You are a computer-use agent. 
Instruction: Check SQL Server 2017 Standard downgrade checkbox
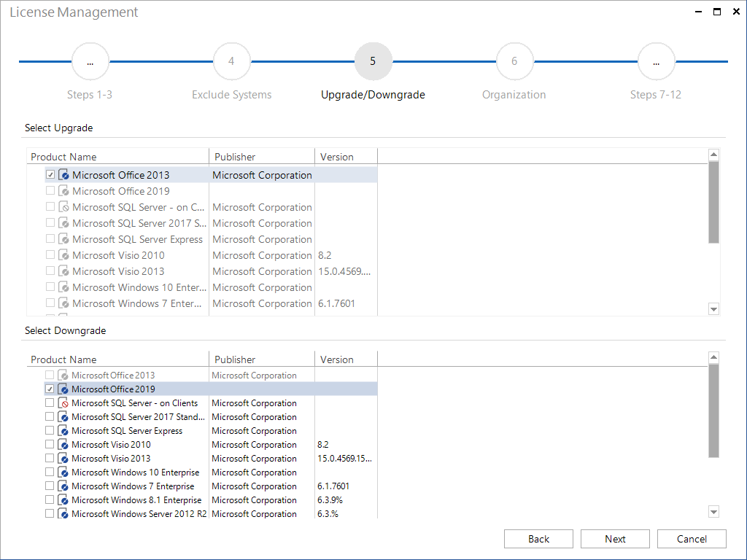50,416
